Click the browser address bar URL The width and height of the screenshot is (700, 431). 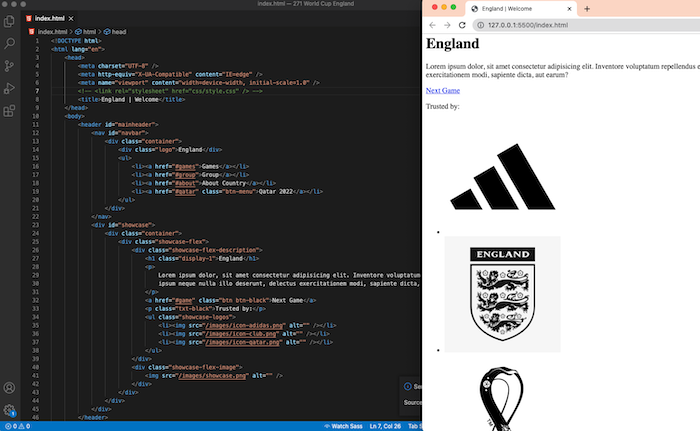tap(528, 25)
